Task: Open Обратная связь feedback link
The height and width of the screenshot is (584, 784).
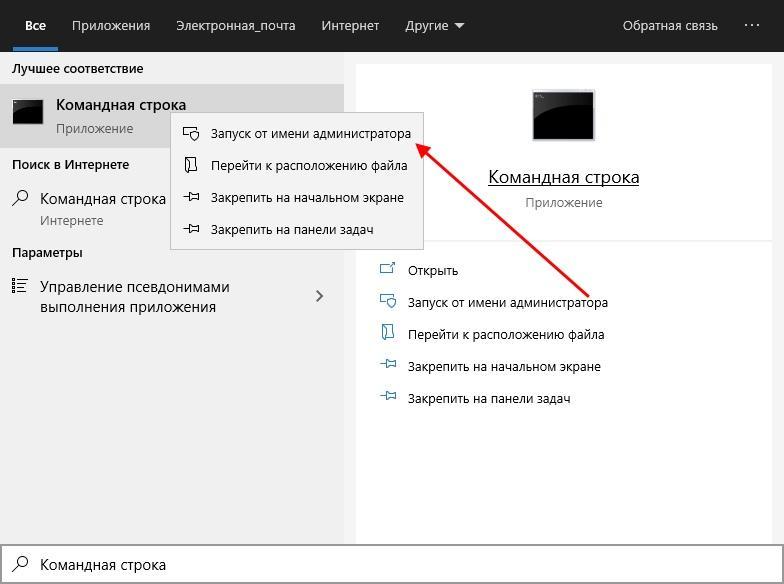Action: [x=670, y=26]
